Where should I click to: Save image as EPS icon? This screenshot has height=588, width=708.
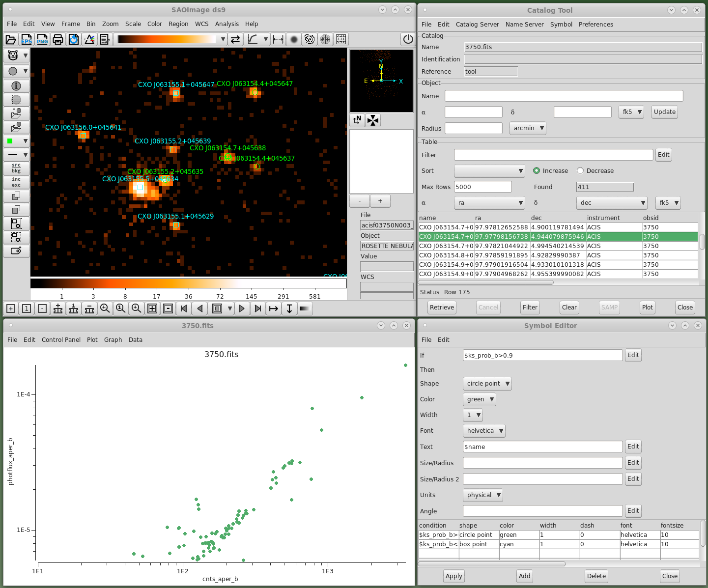(27, 39)
